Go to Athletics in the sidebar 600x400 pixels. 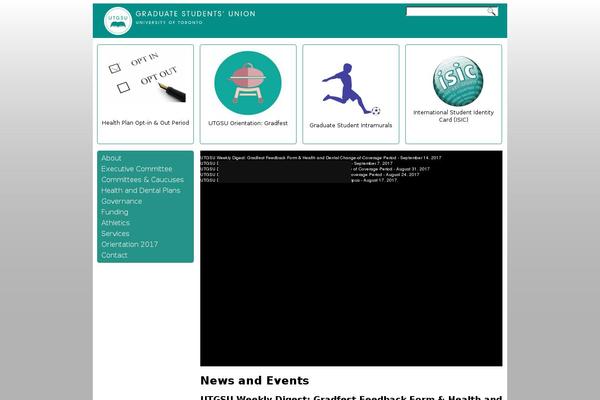click(x=116, y=223)
